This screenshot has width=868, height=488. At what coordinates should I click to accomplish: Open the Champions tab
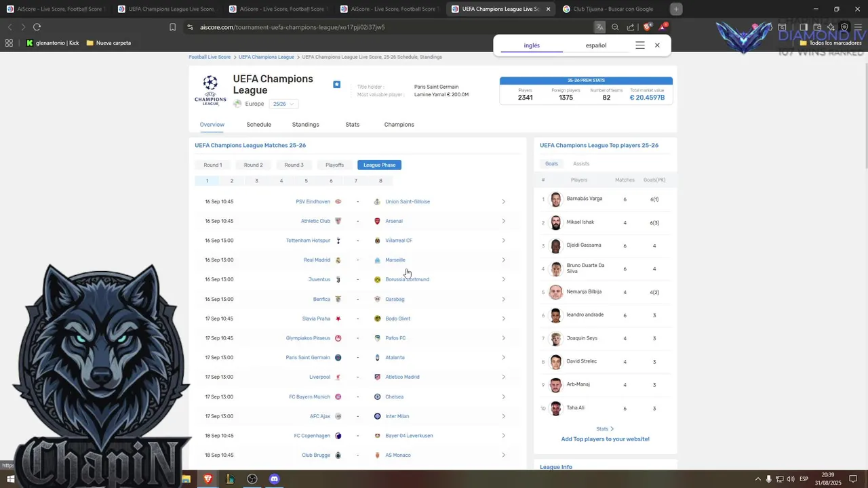click(x=399, y=125)
